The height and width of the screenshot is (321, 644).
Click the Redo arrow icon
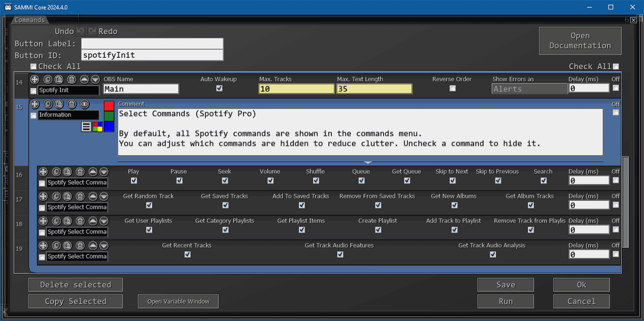(x=92, y=31)
